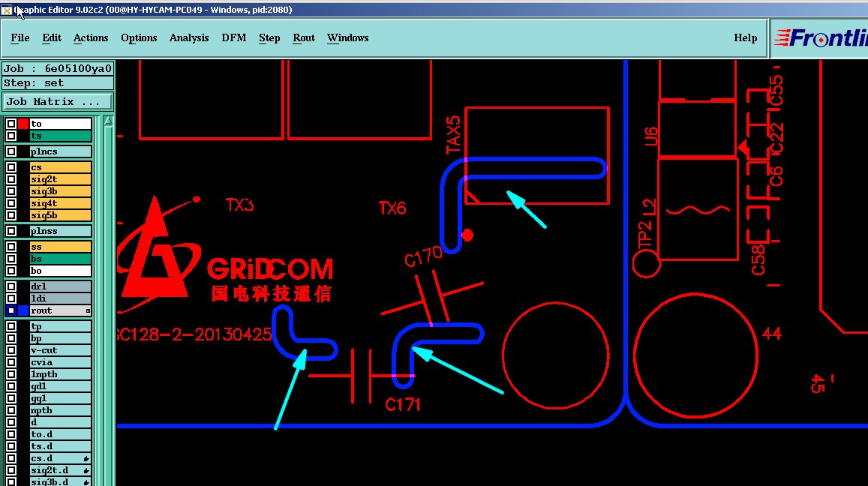Click the small grid marker on 'rout' layer
Image resolution: width=868 pixels, height=486 pixels.
click(88, 311)
